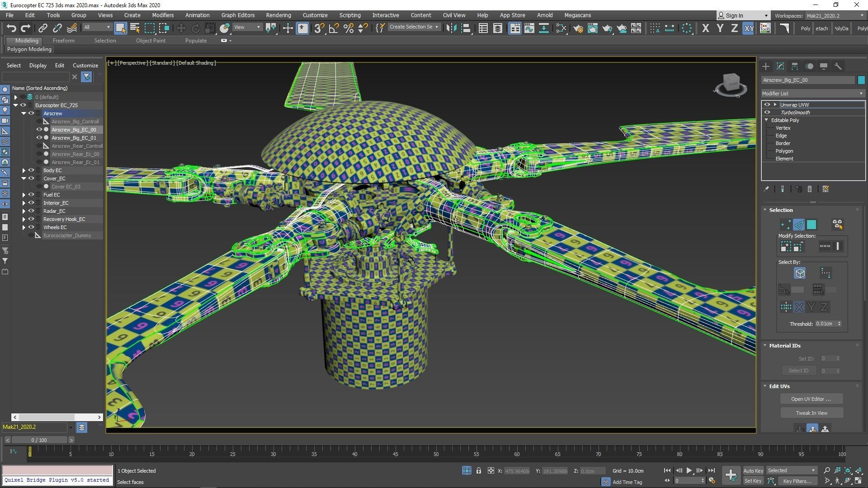Activate the Select and Move tool
This screenshot has height=488, width=868.
coord(181,28)
